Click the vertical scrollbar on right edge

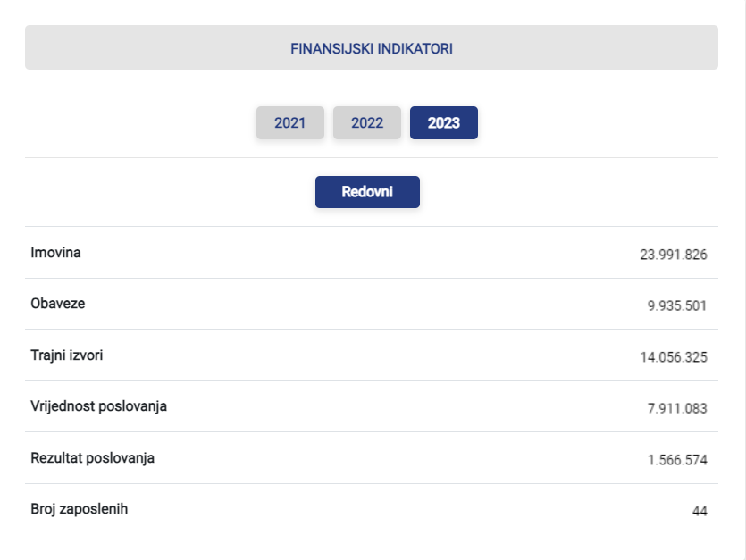[x=744, y=280]
